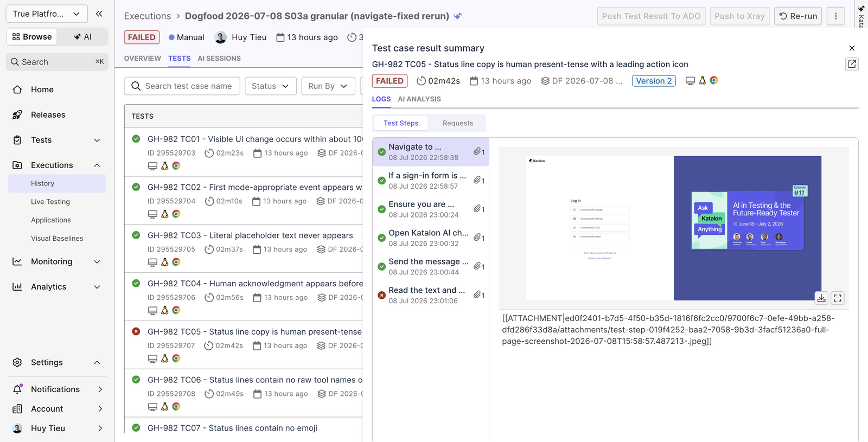Select the 'Ensure you are ...' step
The width and height of the screenshot is (868, 442).
tap(431, 209)
